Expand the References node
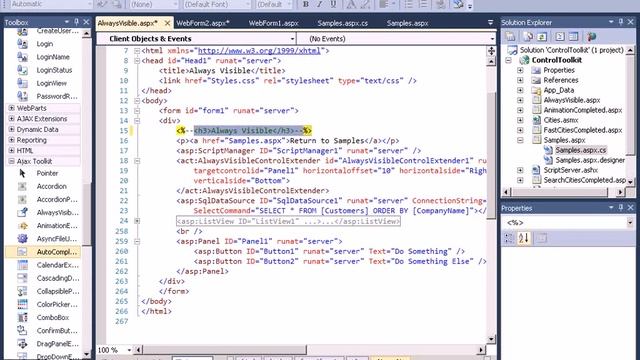This screenshot has height=360, width=640. (x=520, y=80)
